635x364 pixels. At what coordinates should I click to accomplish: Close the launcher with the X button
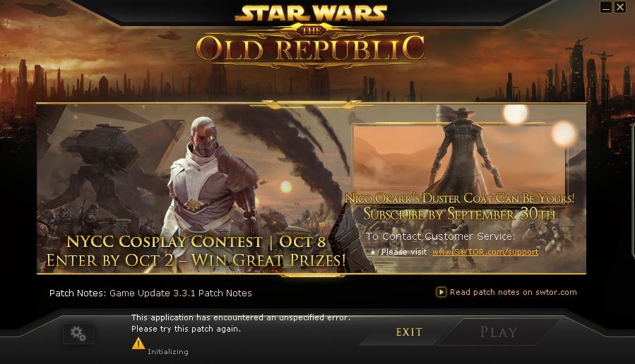[620, 7]
